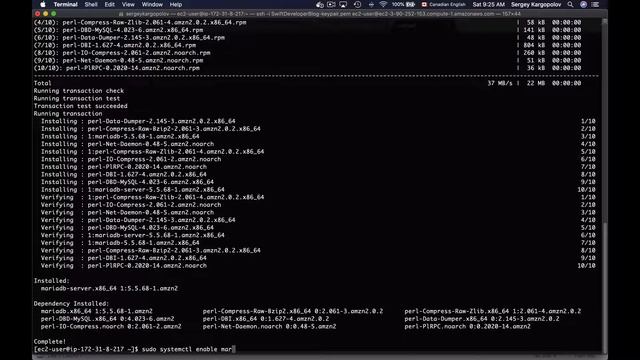Click the 'Installed:' heading text

pyautogui.click(x=51, y=281)
